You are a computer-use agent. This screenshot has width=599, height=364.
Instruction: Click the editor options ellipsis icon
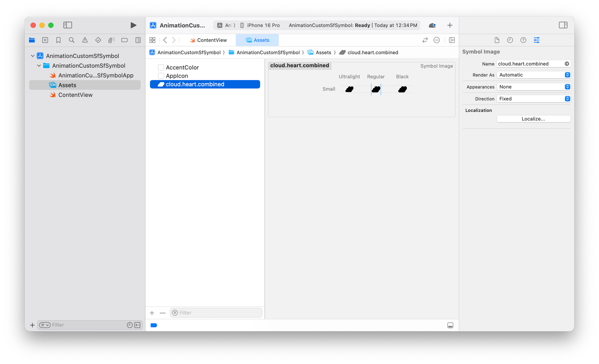pos(437,40)
